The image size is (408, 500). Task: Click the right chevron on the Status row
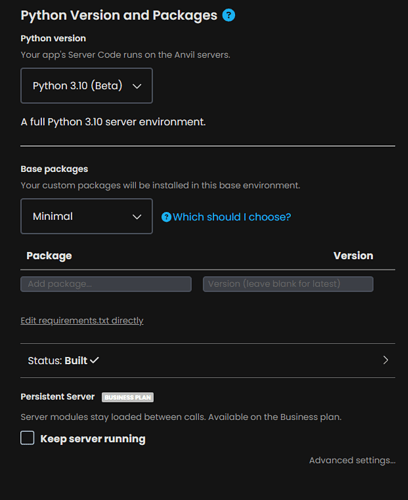[386, 360]
